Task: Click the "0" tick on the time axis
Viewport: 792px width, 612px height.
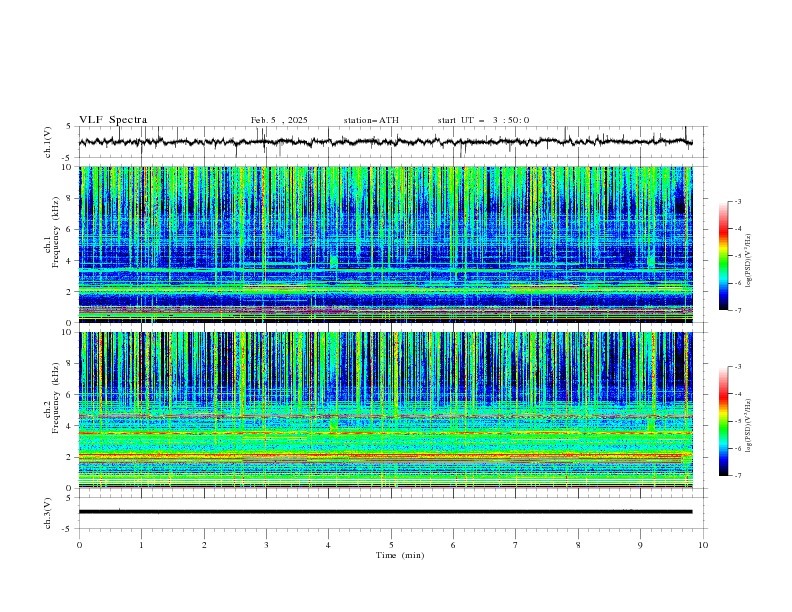Action: pyautogui.click(x=79, y=545)
